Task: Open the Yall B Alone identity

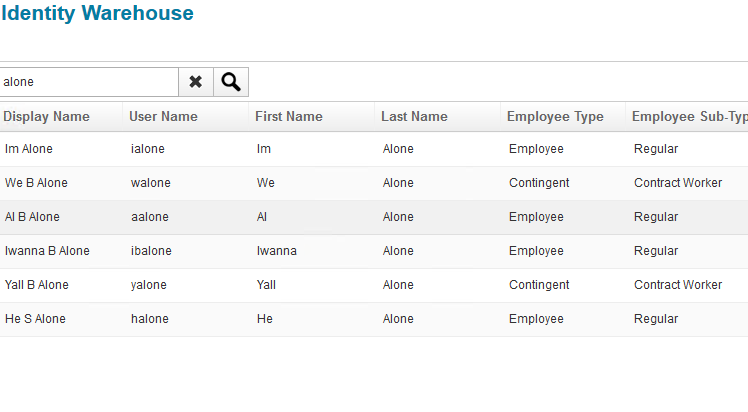Action: coord(37,285)
